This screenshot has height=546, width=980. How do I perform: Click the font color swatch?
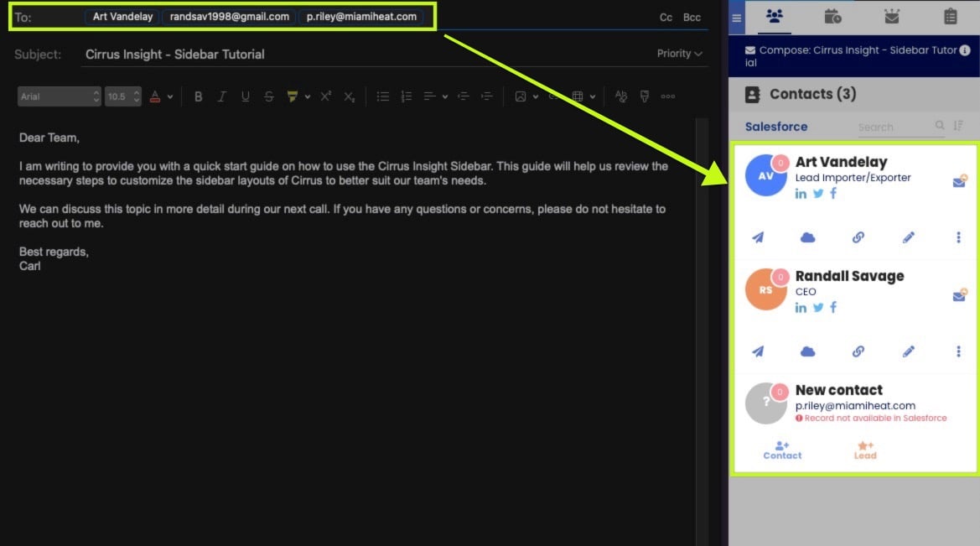pyautogui.click(x=155, y=96)
